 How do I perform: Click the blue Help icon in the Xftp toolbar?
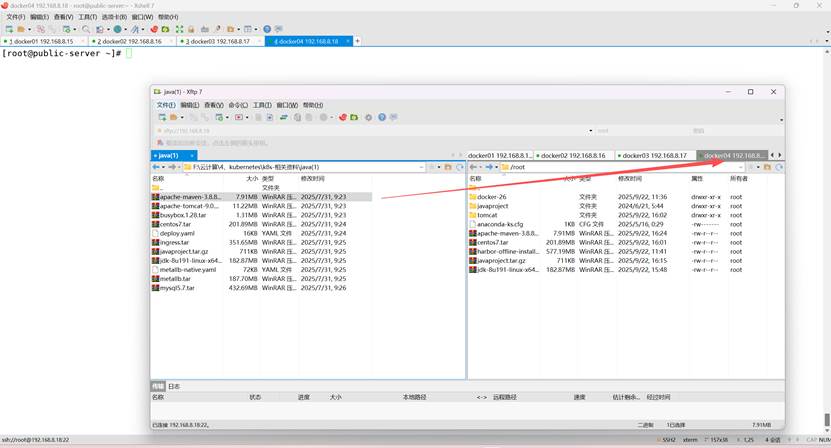pos(382,117)
